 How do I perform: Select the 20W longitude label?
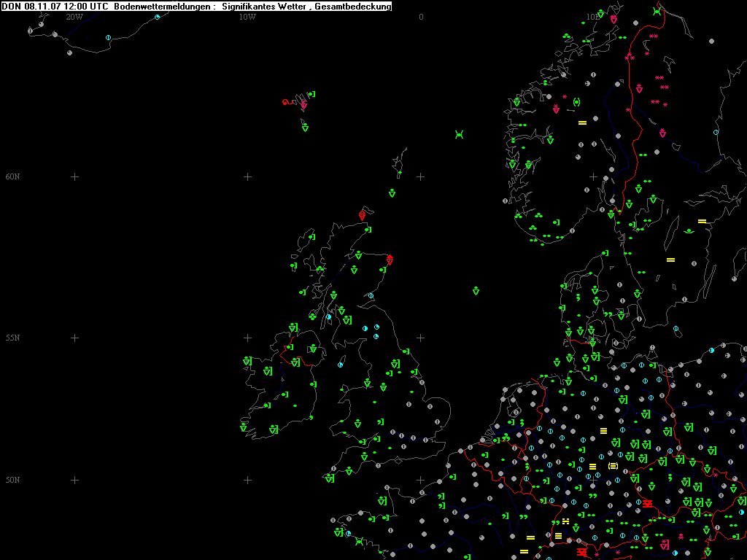[x=74, y=17]
